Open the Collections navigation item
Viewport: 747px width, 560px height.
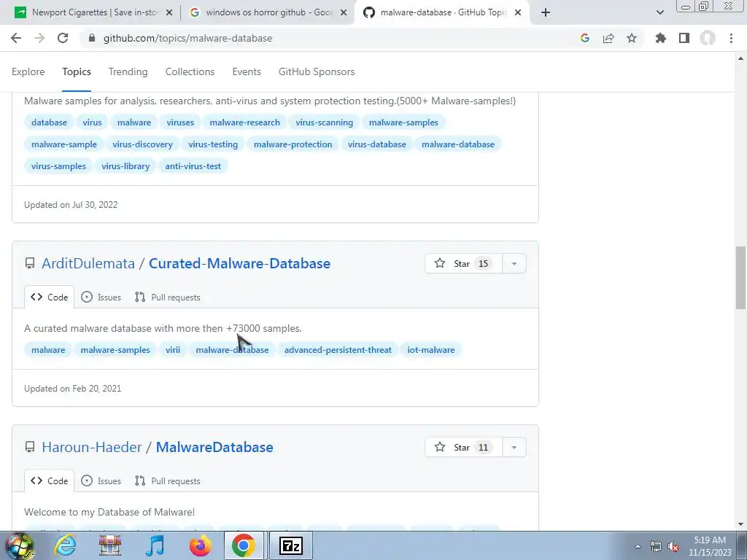tap(190, 71)
